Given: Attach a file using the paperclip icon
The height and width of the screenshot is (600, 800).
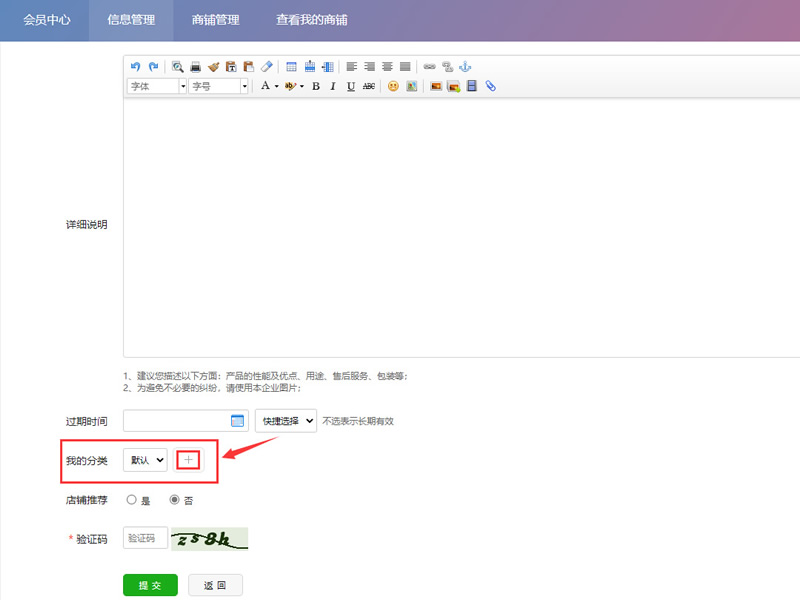Looking at the screenshot, I should (x=490, y=87).
